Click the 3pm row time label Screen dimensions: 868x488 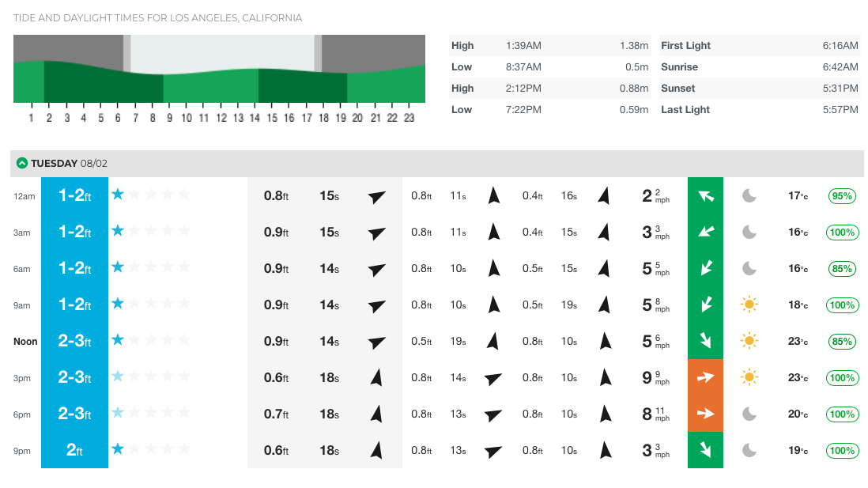coord(22,378)
